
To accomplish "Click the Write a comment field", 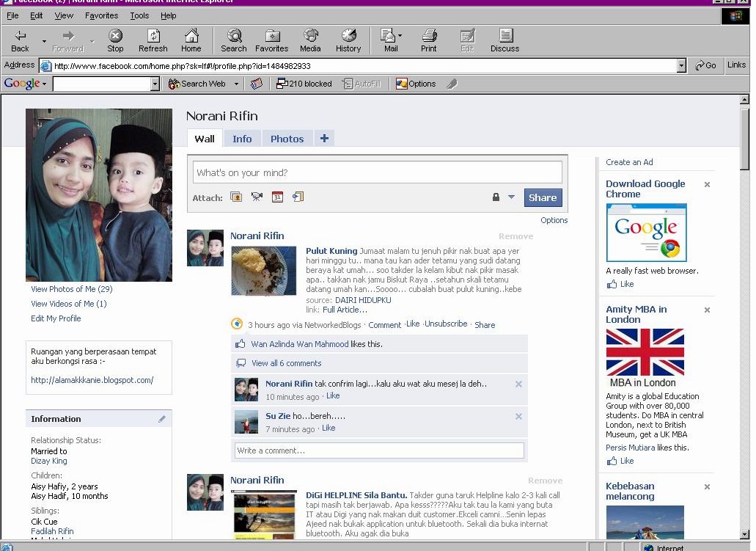I will coord(379,450).
